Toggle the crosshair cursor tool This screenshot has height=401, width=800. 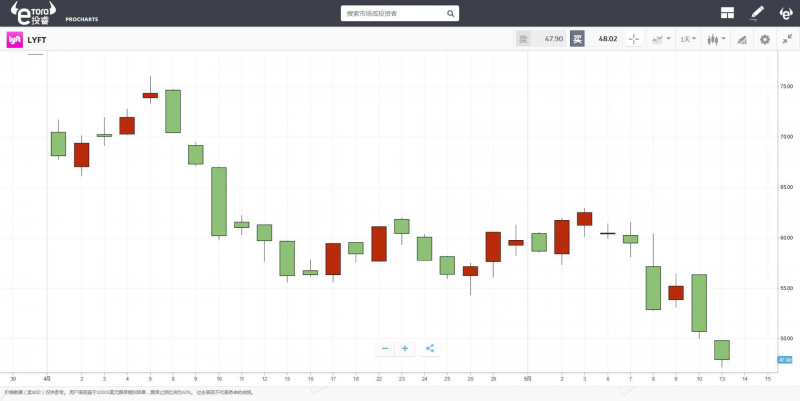tap(634, 39)
